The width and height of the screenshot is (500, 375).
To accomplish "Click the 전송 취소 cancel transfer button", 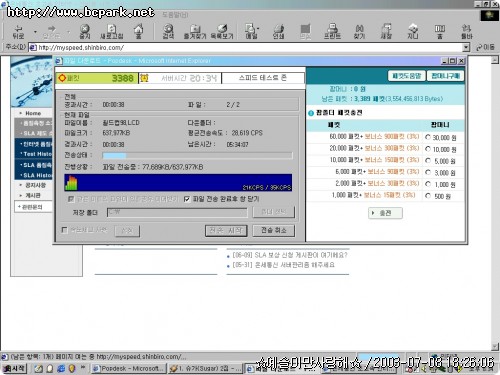I will pyautogui.click(x=274, y=231).
